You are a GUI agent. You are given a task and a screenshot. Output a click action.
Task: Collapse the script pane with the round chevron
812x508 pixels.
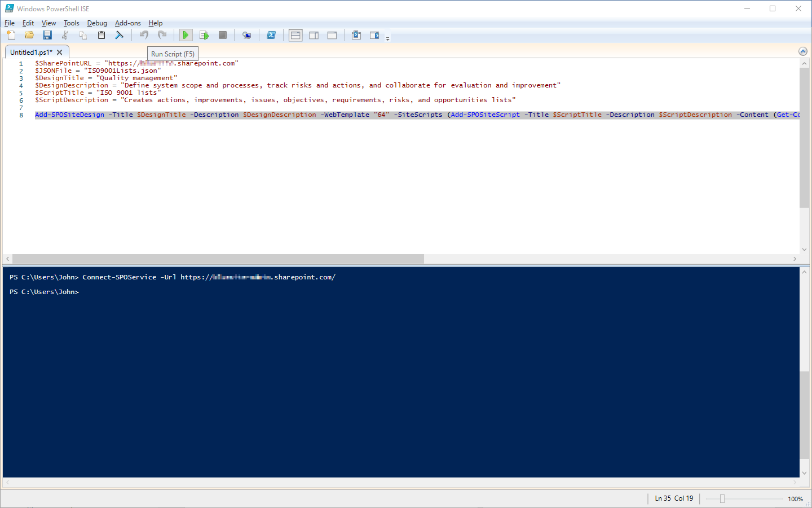click(803, 51)
